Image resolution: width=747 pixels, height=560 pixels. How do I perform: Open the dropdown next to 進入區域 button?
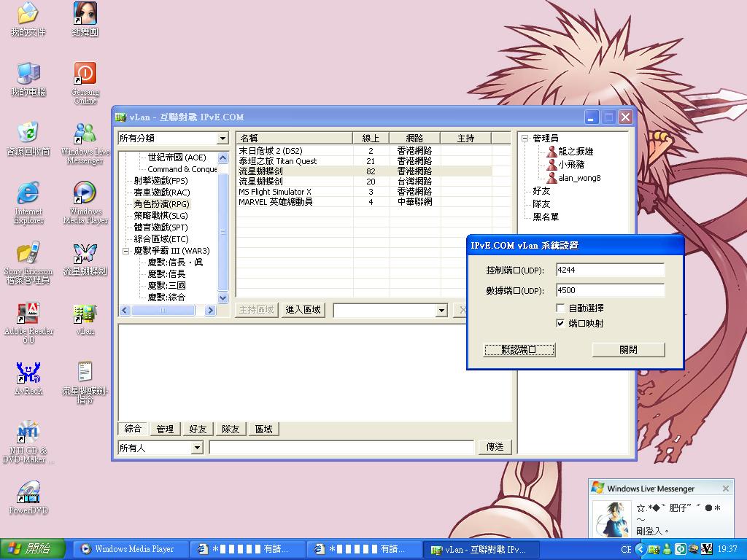(441, 311)
